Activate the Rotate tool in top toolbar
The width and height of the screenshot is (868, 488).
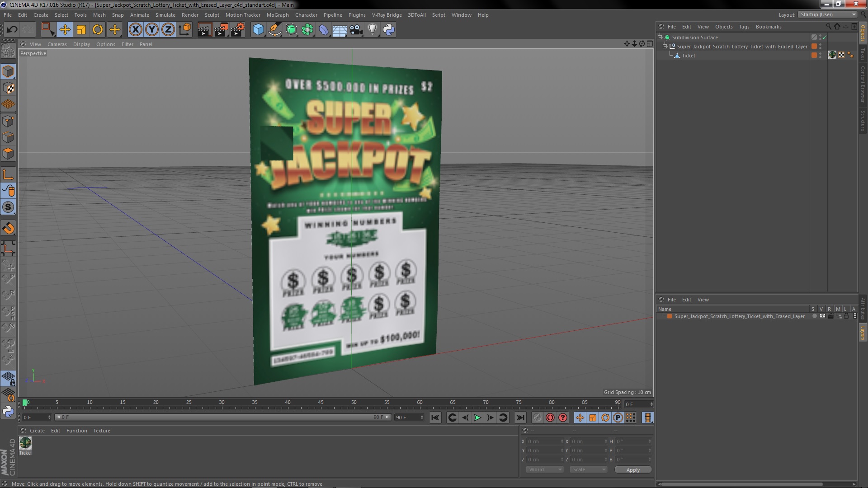(x=98, y=30)
